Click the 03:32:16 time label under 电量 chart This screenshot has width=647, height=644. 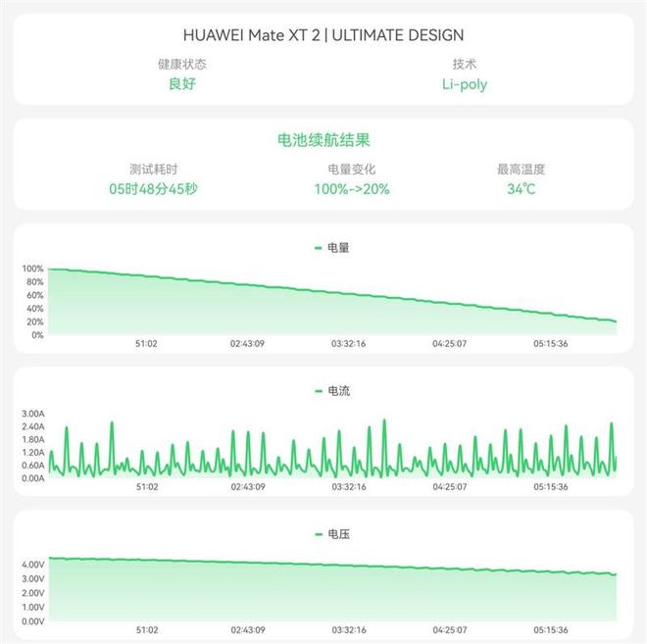[349, 343]
